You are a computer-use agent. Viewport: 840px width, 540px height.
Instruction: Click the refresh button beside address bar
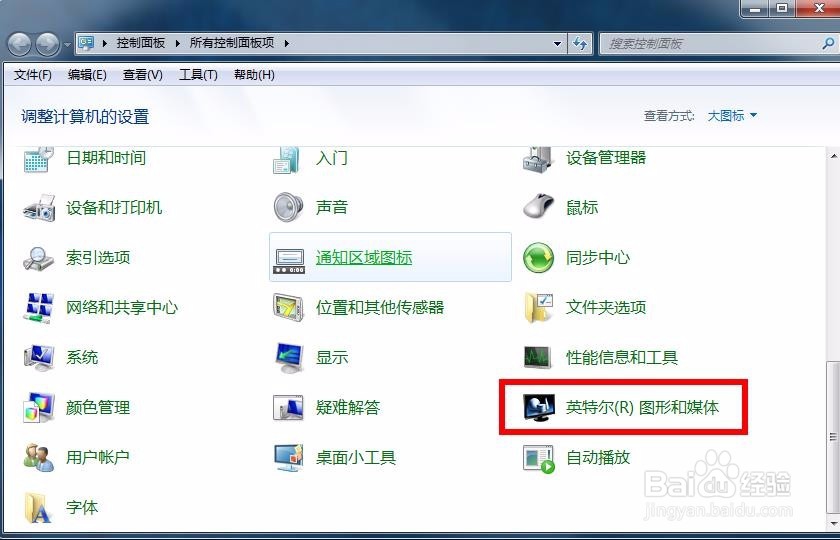(580, 43)
